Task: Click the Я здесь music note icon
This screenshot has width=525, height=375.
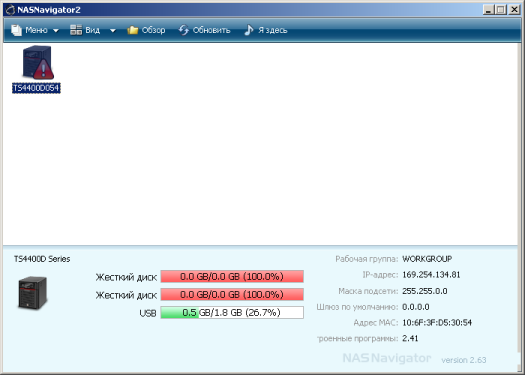Action: tap(248, 30)
